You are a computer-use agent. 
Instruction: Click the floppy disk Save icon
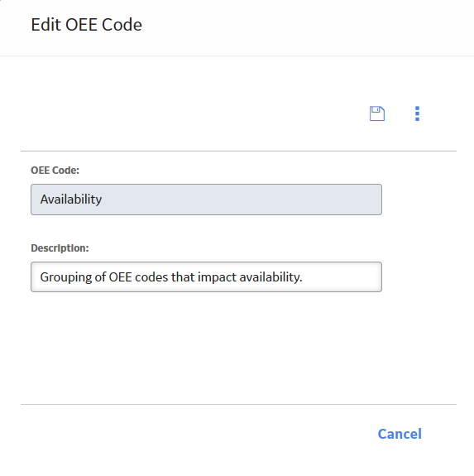(x=377, y=113)
